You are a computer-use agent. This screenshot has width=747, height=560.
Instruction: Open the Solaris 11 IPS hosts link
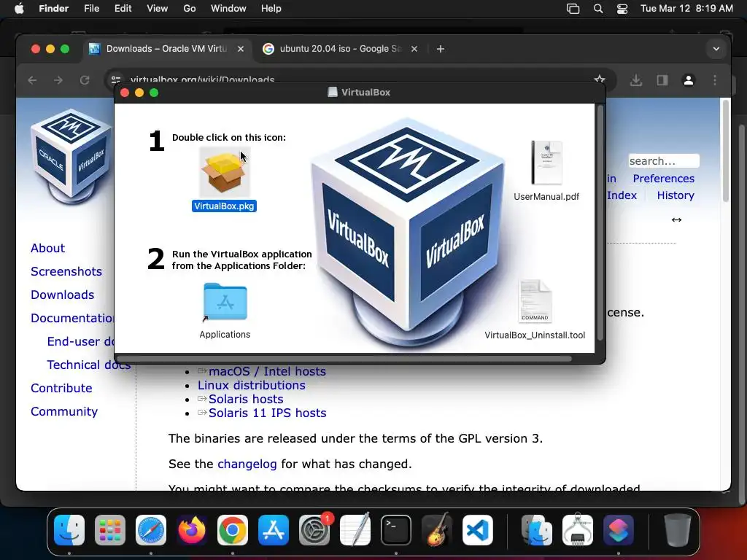(x=267, y=413)
